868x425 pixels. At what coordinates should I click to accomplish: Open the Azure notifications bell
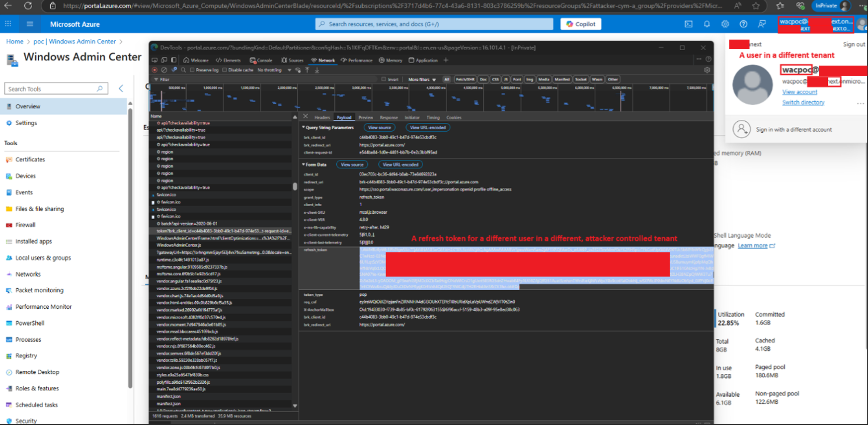(707, 24)
